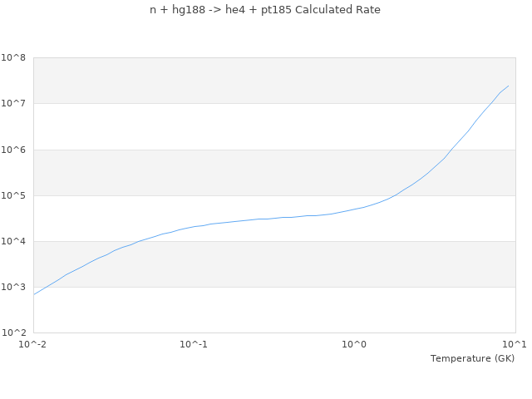The width and height of the screenshot is (532, 399).
Task: Click the chart title 'n + hg188 -> he4 + pt185 Calculated Rate'
Action: coord(265,10)
